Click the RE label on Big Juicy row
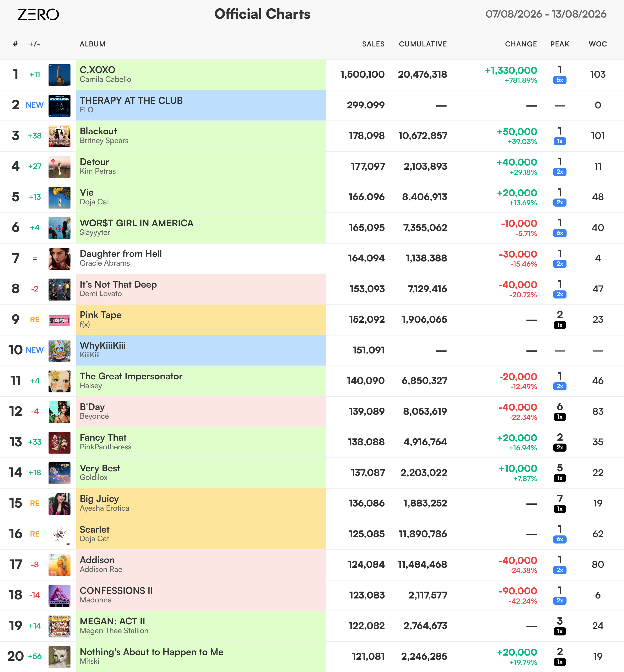Viewport: 624px width, 672px height. click(x=34, y=503)
